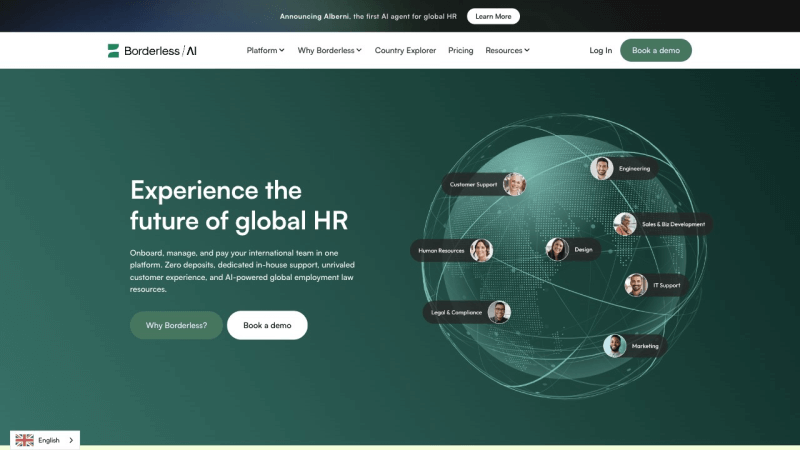Click the Legal & Compliance avatar
The image size is (800, 450).
[x=499, y=312]
